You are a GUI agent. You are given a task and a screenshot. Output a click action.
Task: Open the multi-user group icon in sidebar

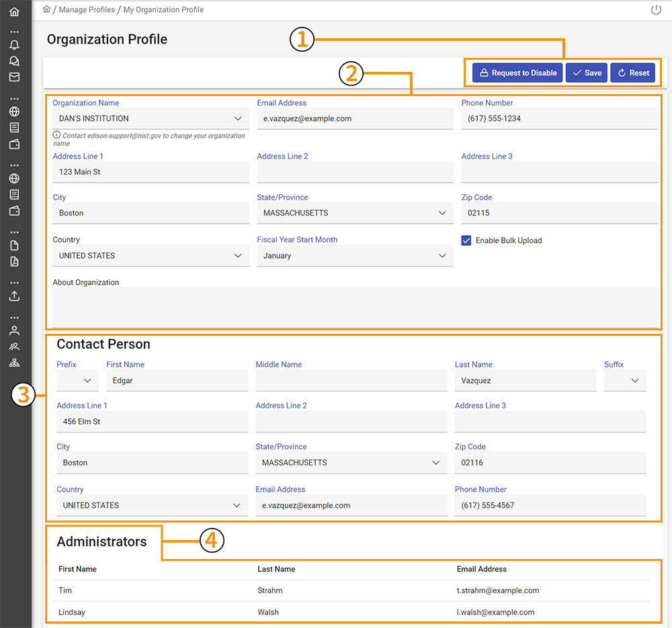[x=14, y=347]
